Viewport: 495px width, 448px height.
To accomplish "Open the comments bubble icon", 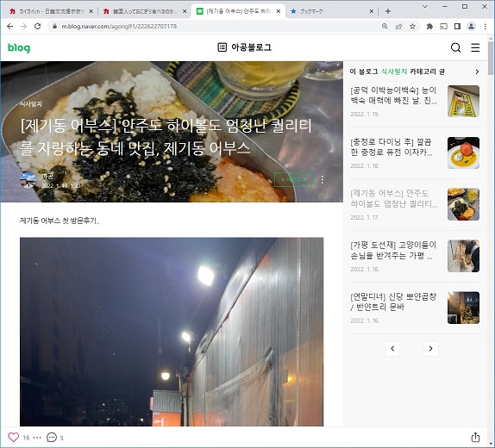I will click(x=52, y=438).
